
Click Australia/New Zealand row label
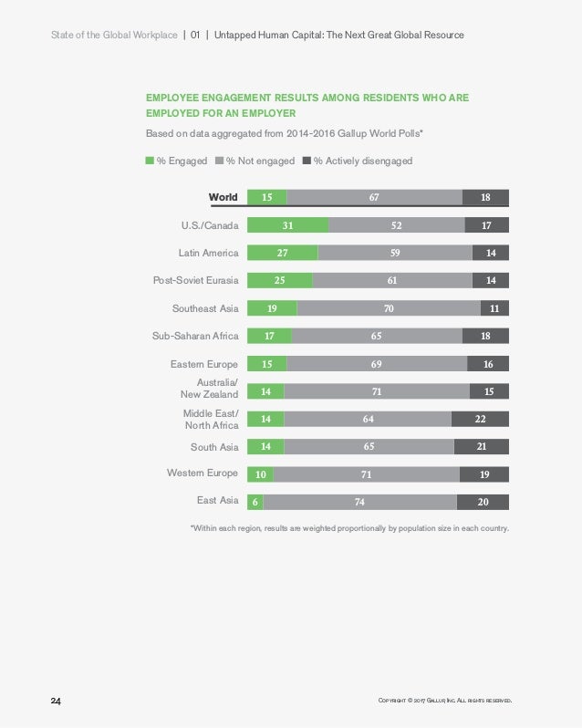(x=209, y=388)
